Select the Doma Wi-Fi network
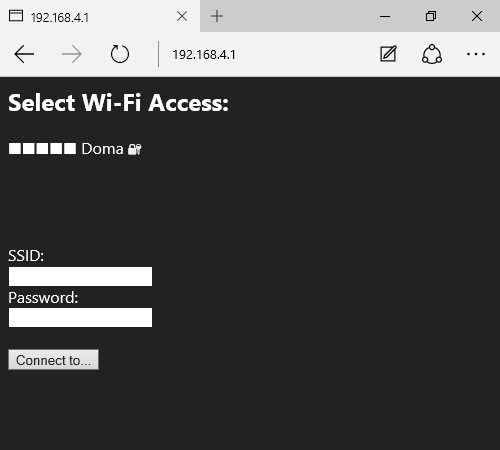Viewport: 500px width, 450px height. point(102,149)
